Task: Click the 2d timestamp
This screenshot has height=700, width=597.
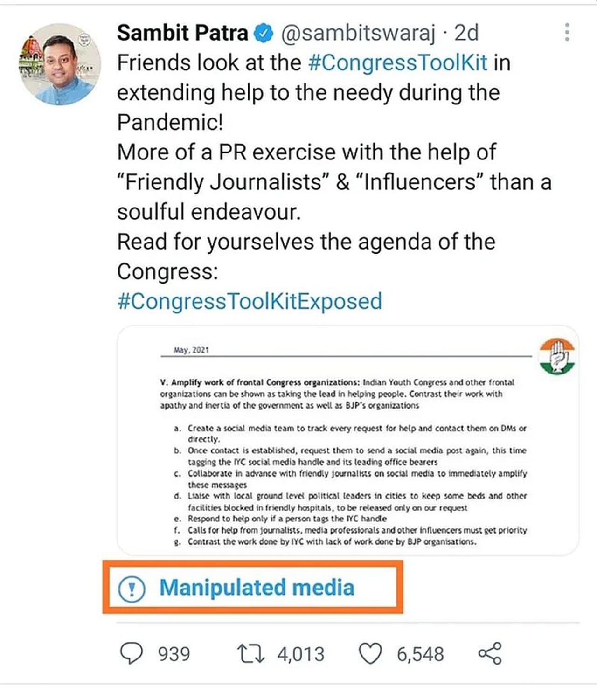Action: [466, 33]
